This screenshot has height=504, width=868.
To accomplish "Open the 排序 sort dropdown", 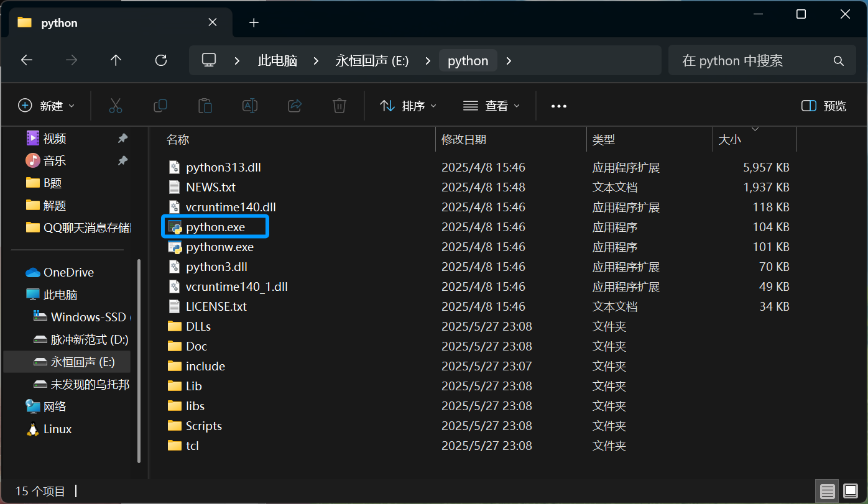I will [408, 106].
